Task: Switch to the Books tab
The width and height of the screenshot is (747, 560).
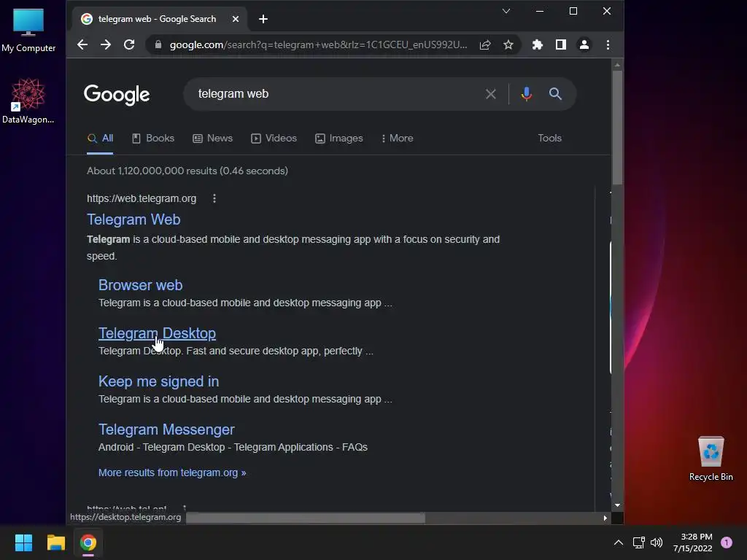Action: pos(153,138)
